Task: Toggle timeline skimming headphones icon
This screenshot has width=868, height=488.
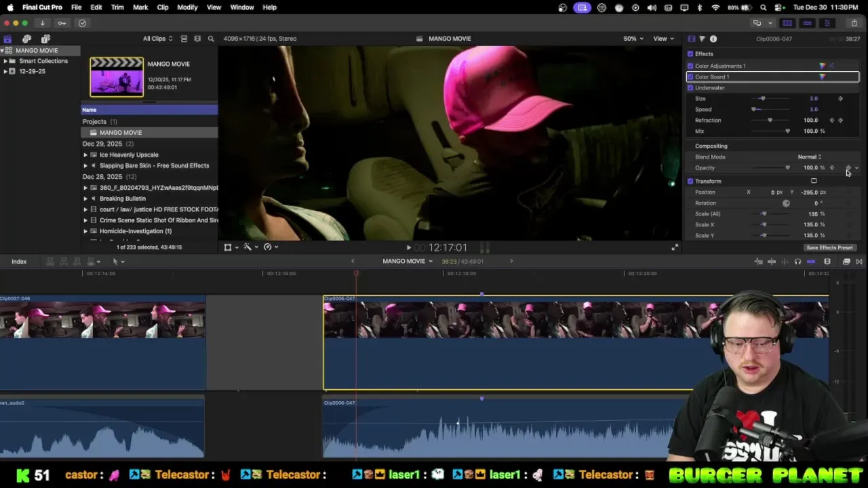Action: pos(797,262)
